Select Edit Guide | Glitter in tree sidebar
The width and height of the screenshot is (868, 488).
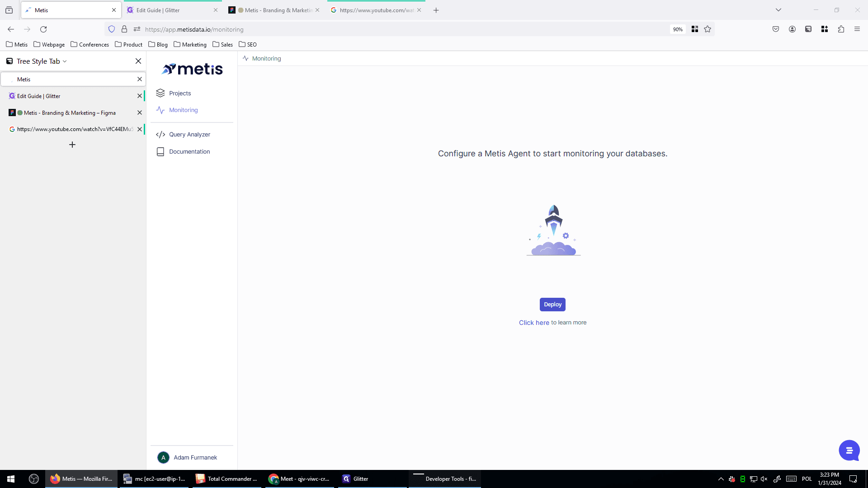coord(72,96)
